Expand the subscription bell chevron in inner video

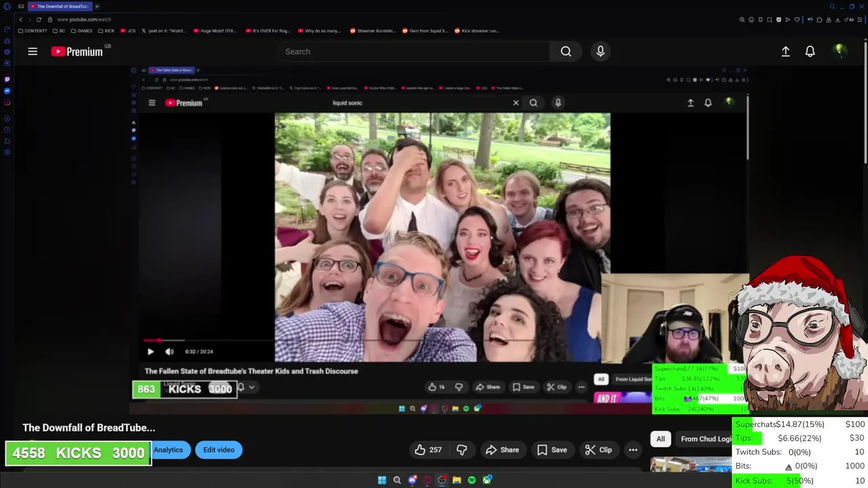[252, 388]
